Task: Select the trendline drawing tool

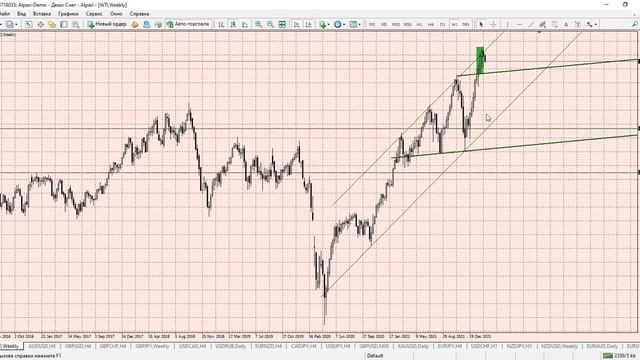Action: [531, 24]
